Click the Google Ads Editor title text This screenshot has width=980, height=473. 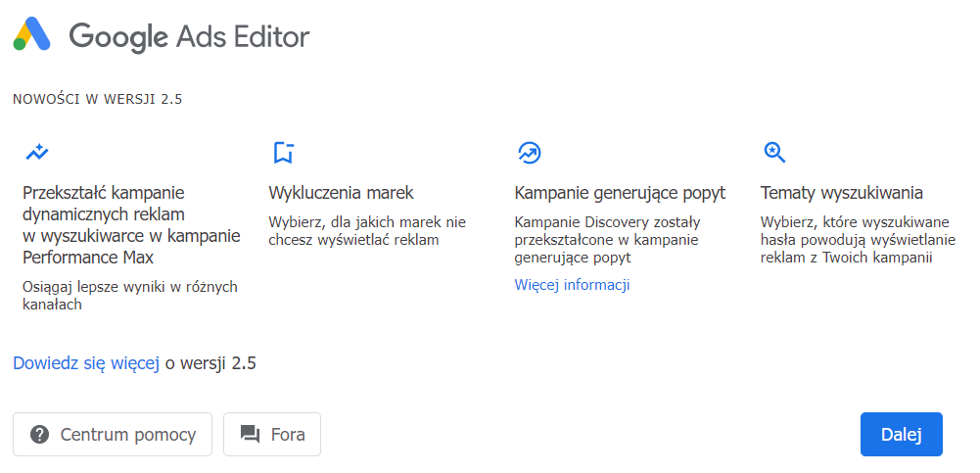(189, 36)
